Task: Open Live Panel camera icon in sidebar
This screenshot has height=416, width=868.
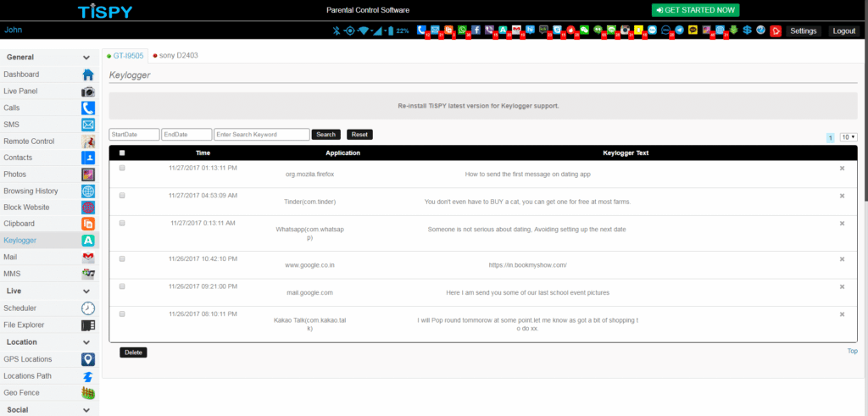Action: point(88,92)
